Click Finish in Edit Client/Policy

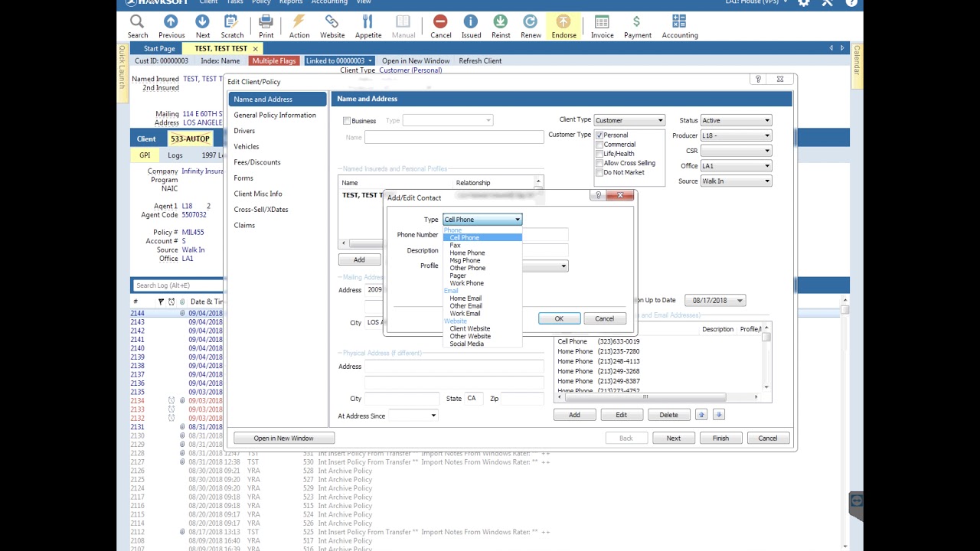(720, 439)
